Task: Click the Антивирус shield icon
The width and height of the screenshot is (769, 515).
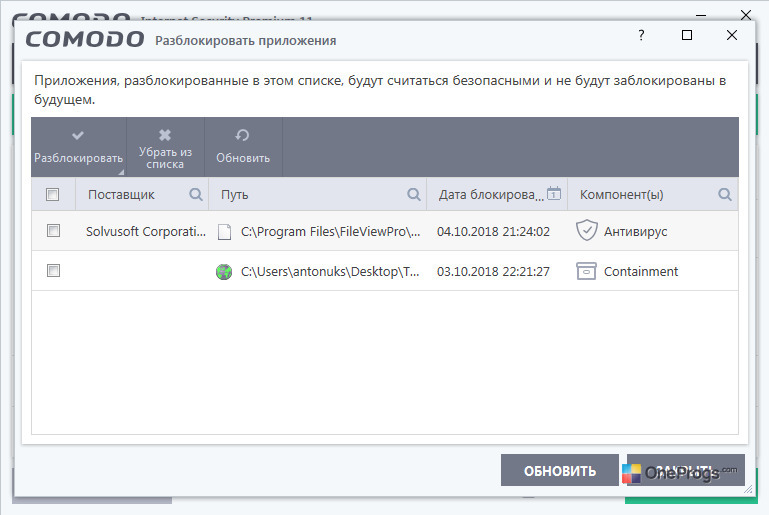Action: coord(587,231)
